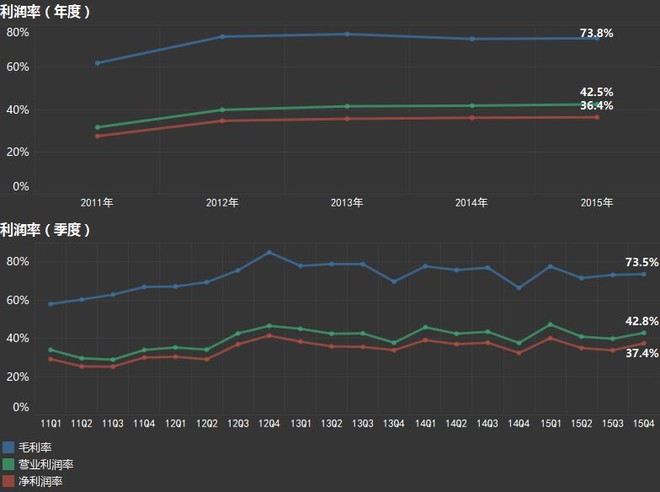Click the 37.4% quarterly net margin label
The width and height of the screenshot is (660, 492).
pos(642,353)
